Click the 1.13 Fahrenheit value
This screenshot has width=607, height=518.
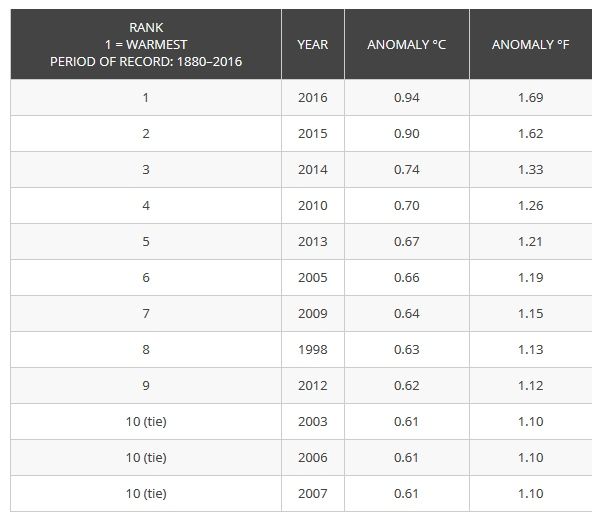531,350
